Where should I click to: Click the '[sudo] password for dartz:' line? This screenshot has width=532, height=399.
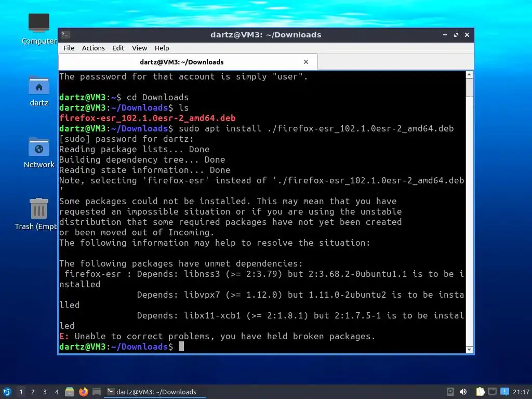coord(127,139)
